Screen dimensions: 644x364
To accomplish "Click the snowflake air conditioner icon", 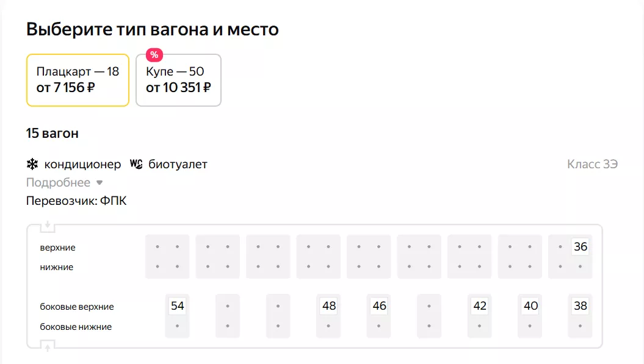I will pyautogui.click(x=32, y=165).
